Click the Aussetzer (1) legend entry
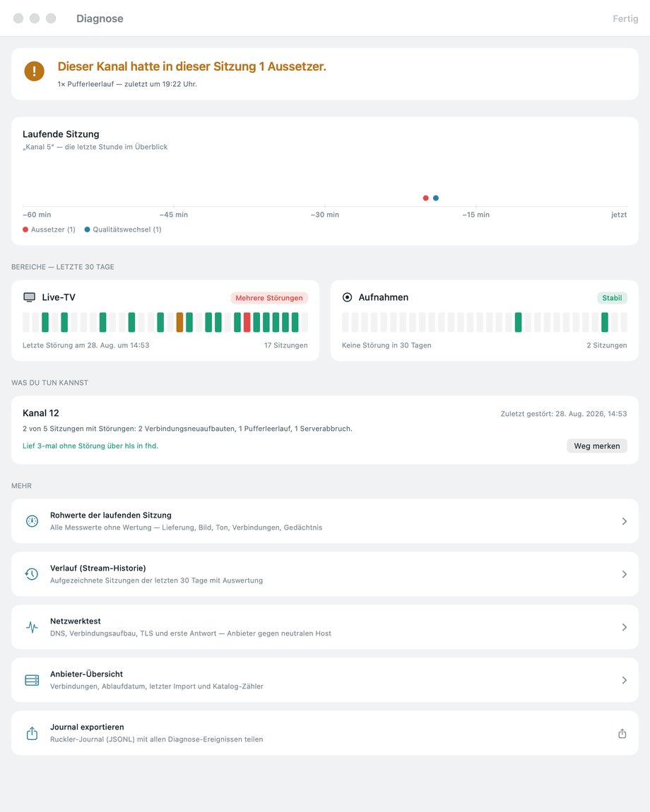This screenshot has height=812, width=650. [49, 229]
